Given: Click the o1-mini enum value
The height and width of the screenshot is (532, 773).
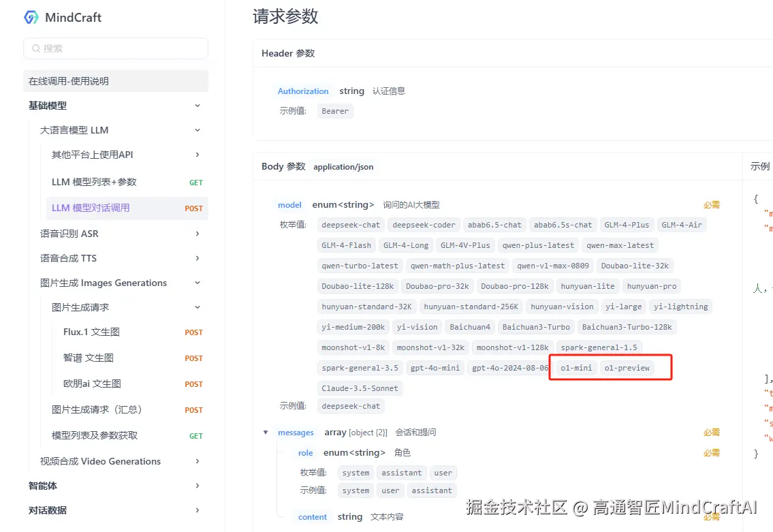Looking at the screenshot, I should point(576,368).
